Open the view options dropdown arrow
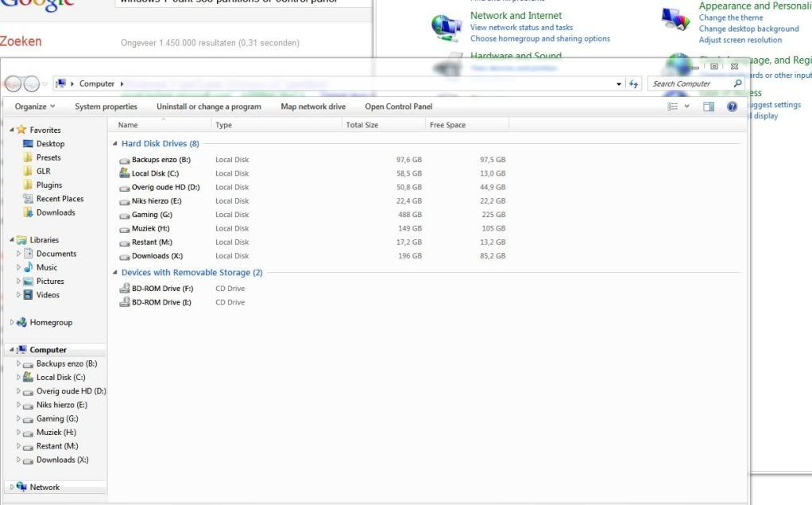Image resolution: width=812 pixels, height=505 pixels. coord(687,107)
